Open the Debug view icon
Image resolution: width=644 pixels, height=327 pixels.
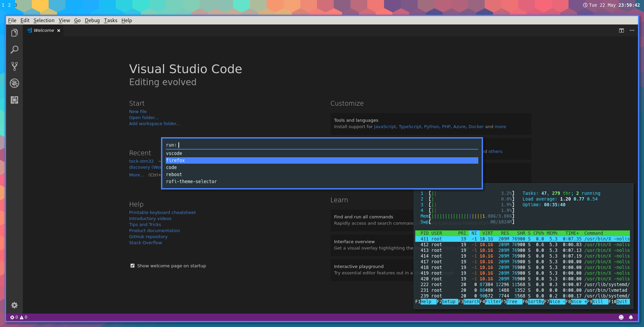pyautogui.click(x=14, y=83)
